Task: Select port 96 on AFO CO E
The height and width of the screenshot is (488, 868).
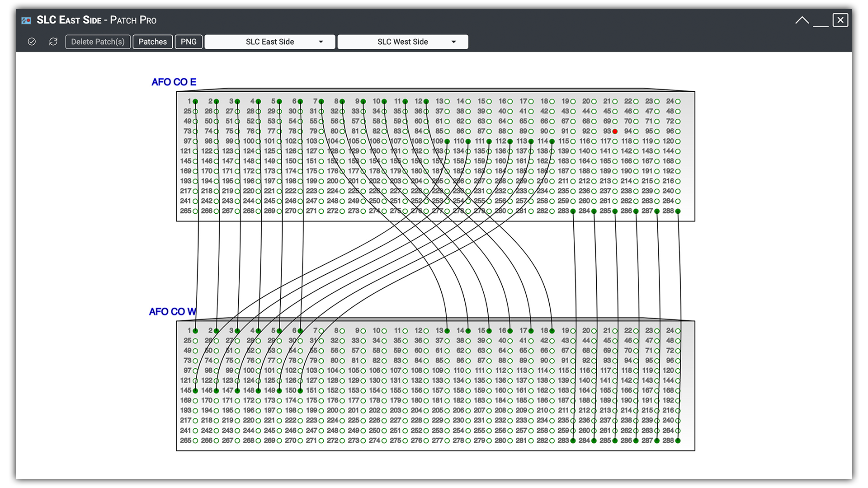Action: coord(678,131)
